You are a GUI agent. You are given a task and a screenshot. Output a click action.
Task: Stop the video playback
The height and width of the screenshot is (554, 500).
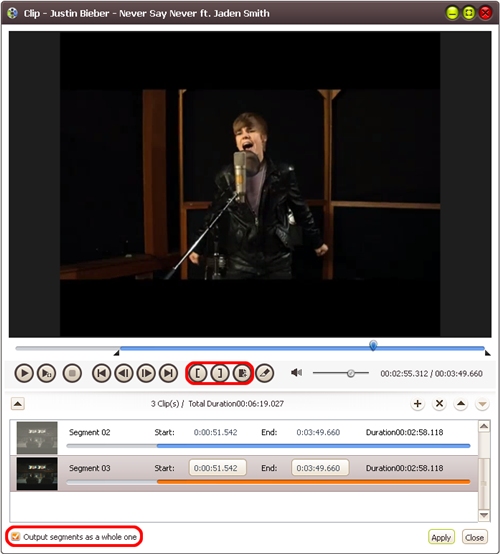pos(72,373)
